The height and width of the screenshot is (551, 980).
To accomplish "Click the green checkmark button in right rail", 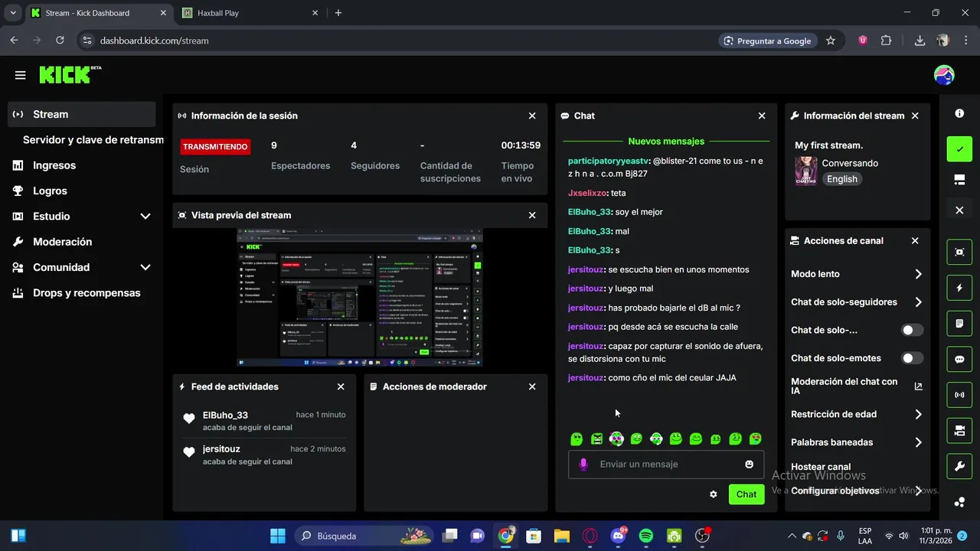I will click(x=959, y=148).
